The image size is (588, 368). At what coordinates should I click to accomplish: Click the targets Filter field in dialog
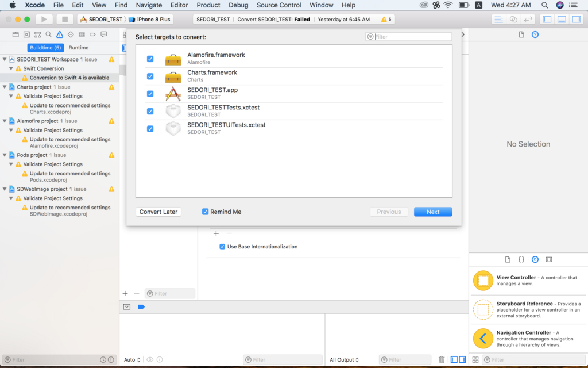(x=408, y=37)
